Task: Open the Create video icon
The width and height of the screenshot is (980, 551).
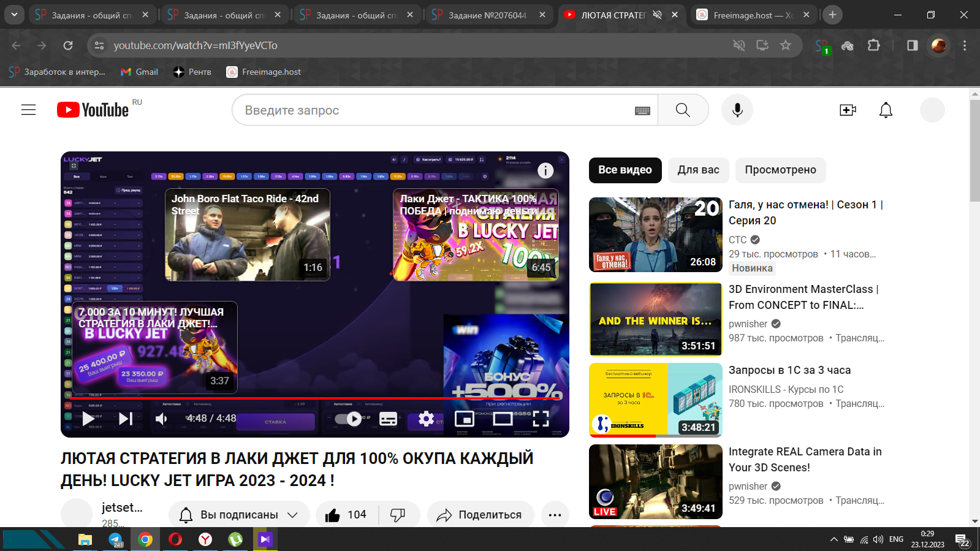Action: tap(848, 110)
